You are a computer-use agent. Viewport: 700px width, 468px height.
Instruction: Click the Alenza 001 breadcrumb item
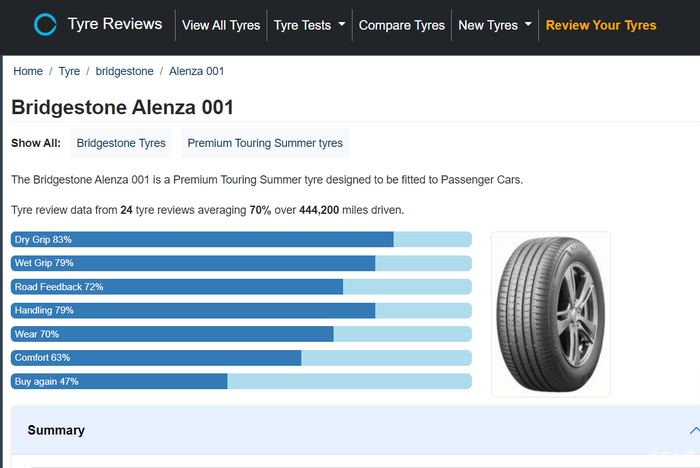coord(195,72)
